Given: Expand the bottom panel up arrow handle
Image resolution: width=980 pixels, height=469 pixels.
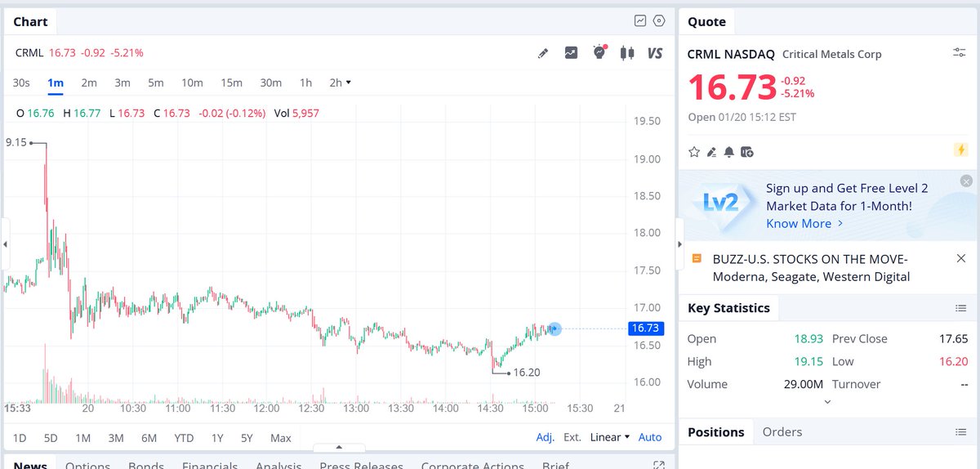Looking at the screenshot, I should pyautogui.click(x=339, y=447).
